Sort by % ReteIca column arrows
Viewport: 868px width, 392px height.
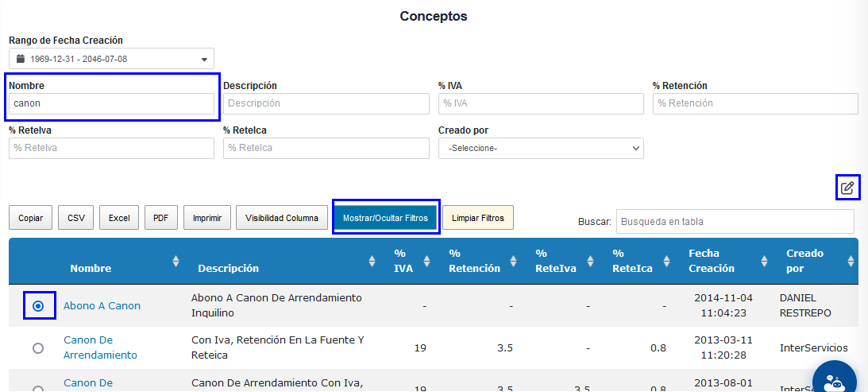click(x=666, y=261)
